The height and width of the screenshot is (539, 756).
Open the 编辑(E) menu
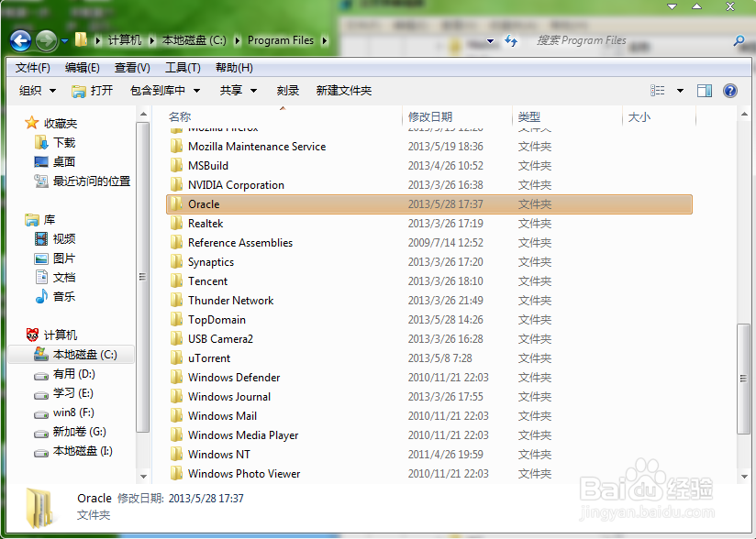coord(82,68)
